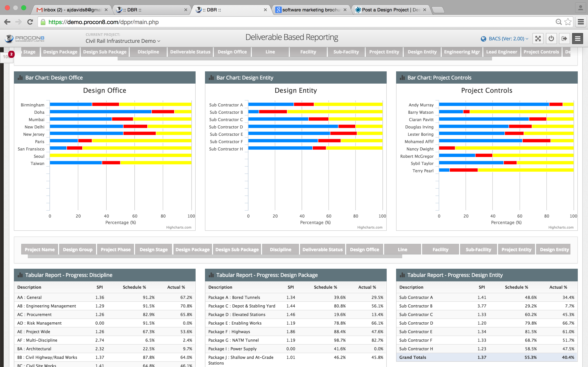Open the BACS (Ver: 2.00) dropdown
The height and width of the screenshot is (367, 588).
(x=506, y=39)
